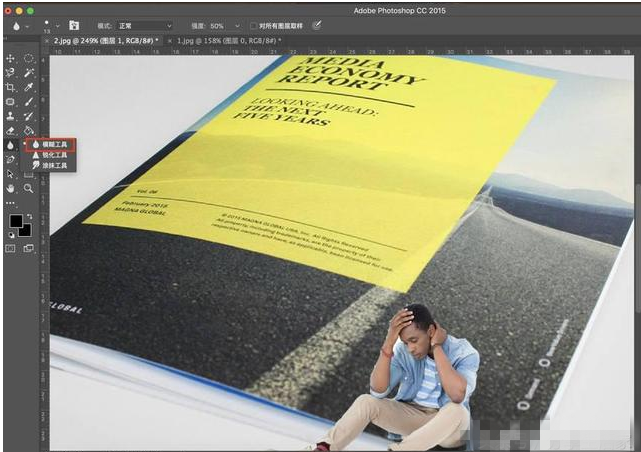Select the Eraser tool
The image size is (641, 452).
[10, 131]
